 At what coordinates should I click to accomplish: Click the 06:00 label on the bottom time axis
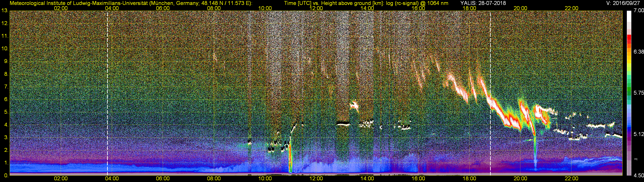[x=163, y=179]
